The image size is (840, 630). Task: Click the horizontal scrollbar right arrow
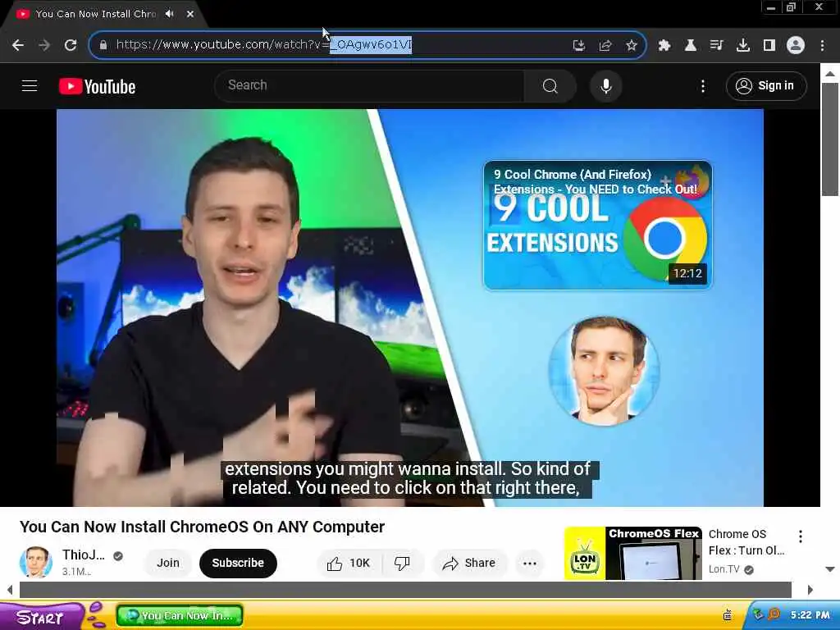[810, 590]
